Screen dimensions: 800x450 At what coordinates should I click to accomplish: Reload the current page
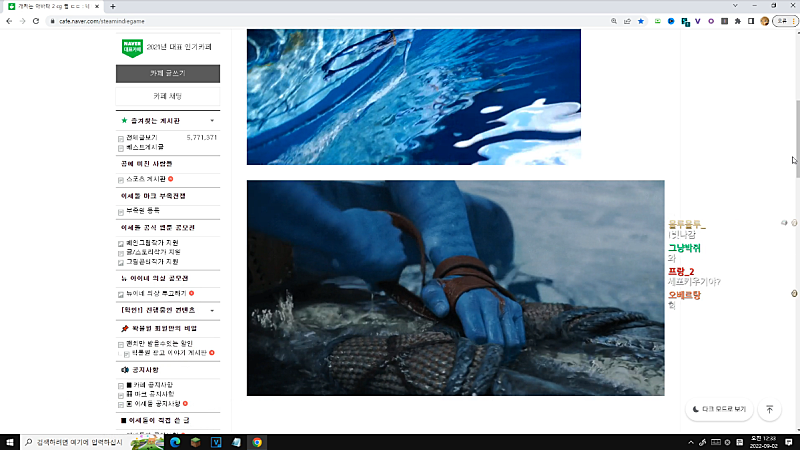click(x=36, y=21)
